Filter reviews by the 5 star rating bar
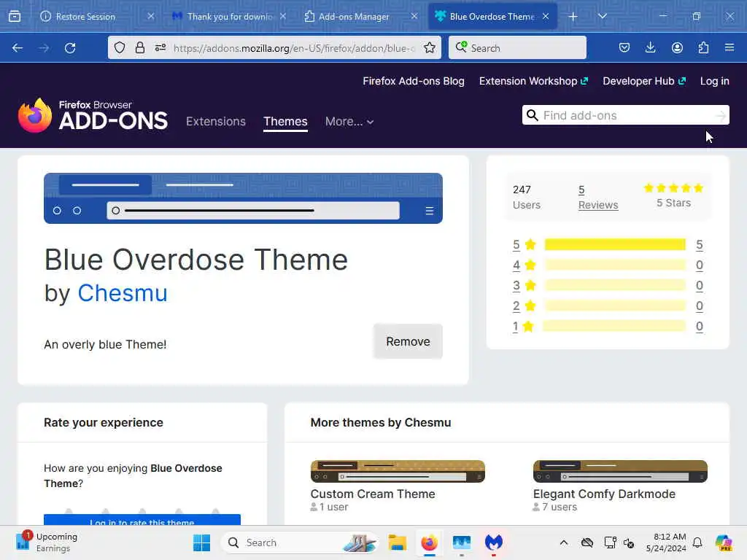The image size is (747, 560). 615,245
